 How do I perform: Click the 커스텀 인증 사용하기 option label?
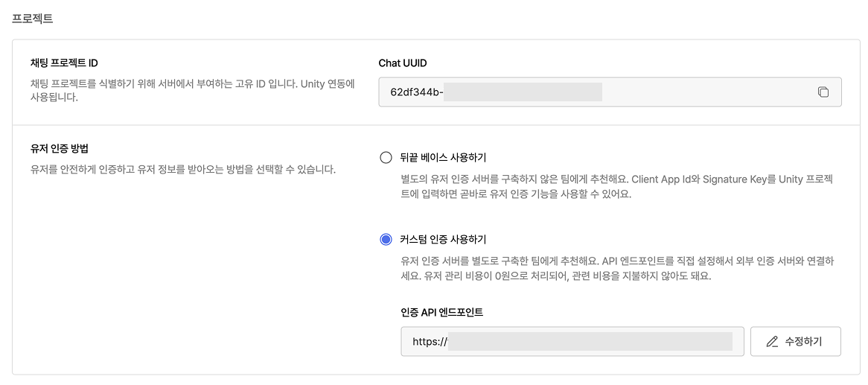(443, 239)
